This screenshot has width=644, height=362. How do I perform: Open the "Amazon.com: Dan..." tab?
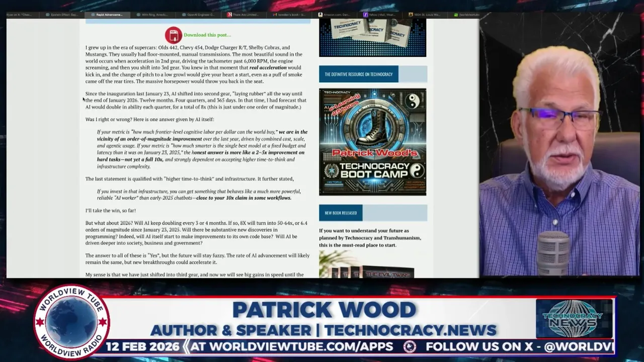[x=334, y=15]
